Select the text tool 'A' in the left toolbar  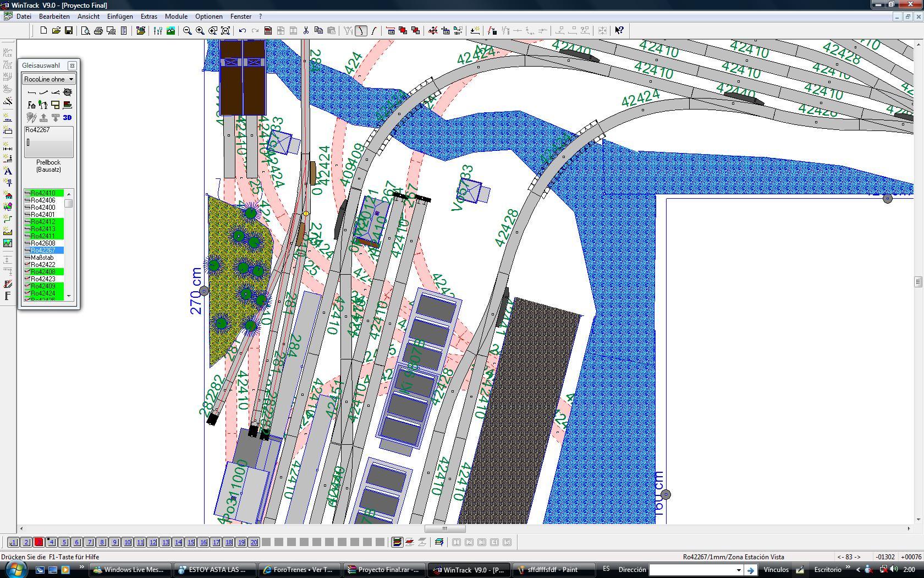[x=8, y=171]
